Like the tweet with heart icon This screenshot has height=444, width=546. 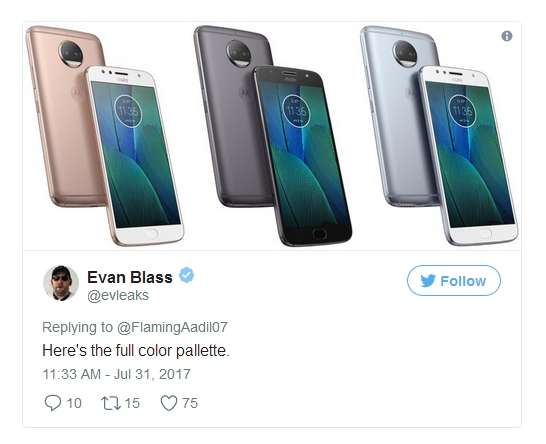coord(169,403)
